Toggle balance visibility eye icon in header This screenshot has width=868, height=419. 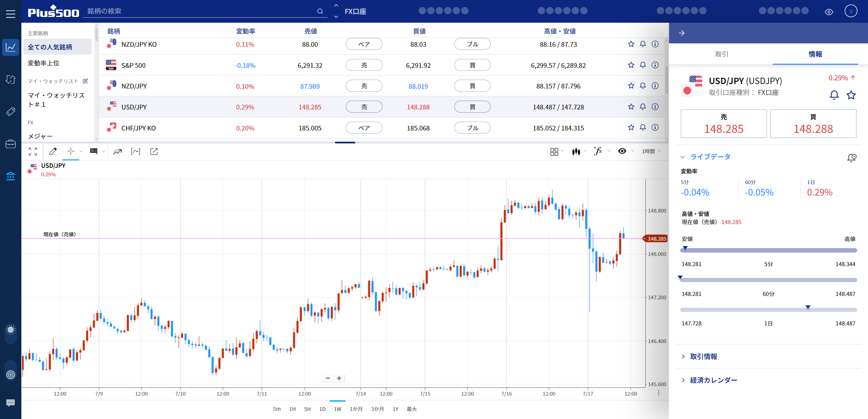pos(829,12)
